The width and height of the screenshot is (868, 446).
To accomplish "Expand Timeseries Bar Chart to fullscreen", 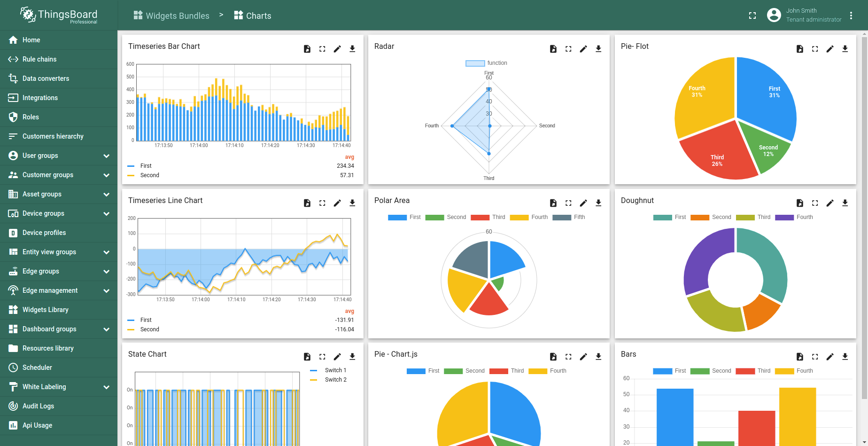I will [322, 49].
